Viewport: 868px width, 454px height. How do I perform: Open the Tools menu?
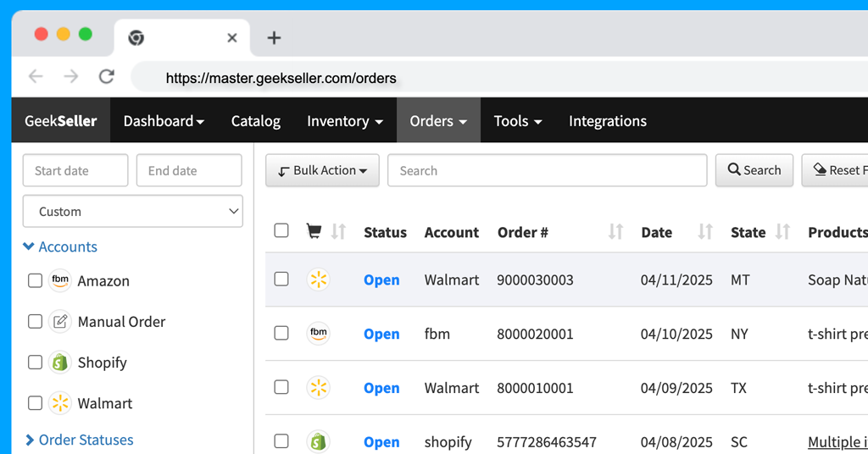pyautogui.click(x=518, y=120)
